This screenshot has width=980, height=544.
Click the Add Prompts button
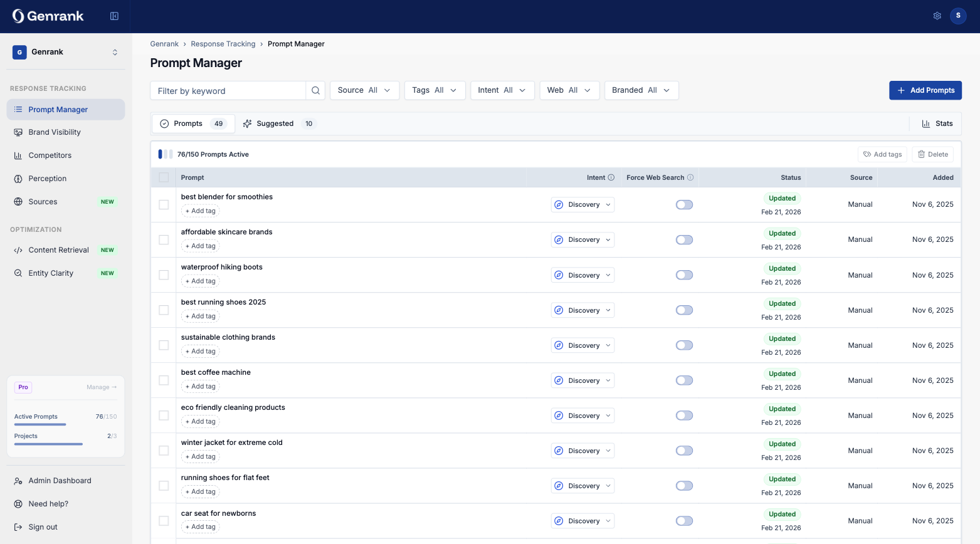click(925, 91)
